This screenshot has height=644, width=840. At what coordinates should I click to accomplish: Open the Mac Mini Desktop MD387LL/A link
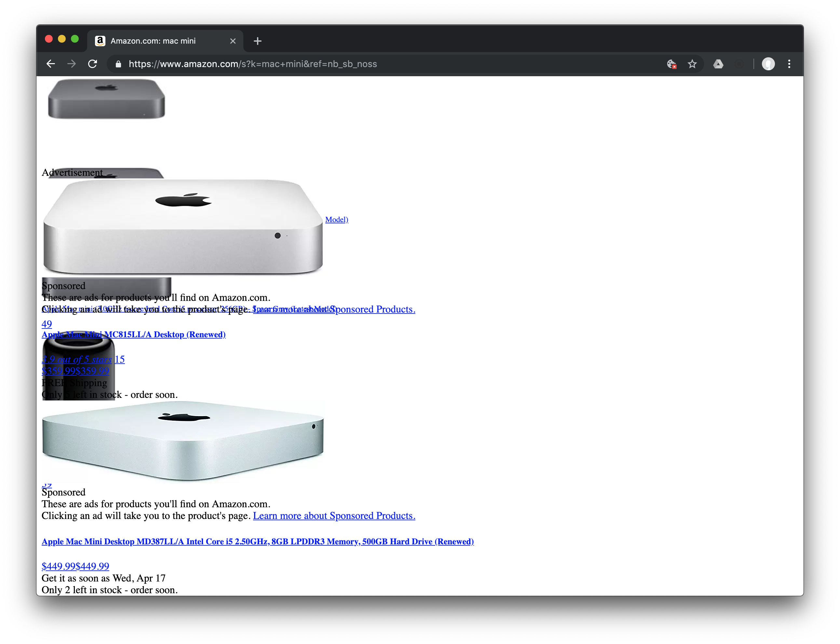coord(258,541)
